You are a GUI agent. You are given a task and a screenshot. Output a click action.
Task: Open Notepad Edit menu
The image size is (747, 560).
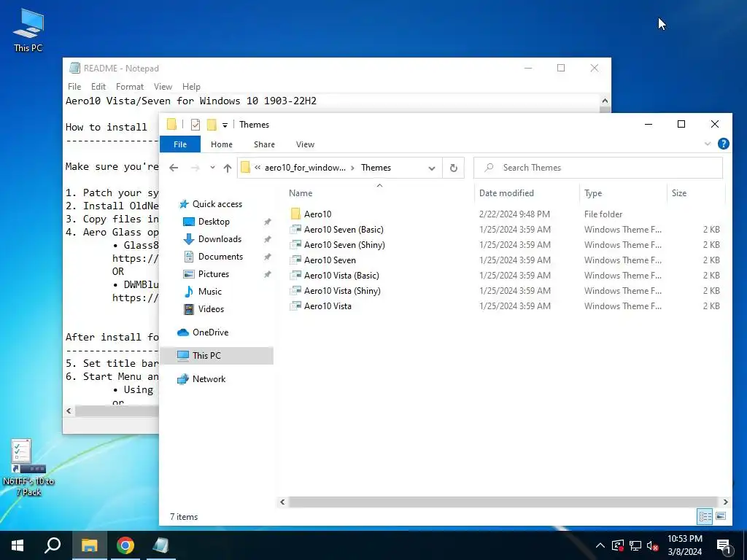pyautogui.click(x=98, y=87)
